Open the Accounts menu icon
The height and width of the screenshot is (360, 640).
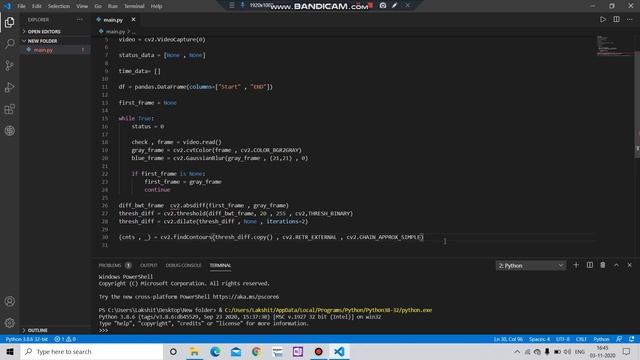pyautogui.click(x=10, y=302)
